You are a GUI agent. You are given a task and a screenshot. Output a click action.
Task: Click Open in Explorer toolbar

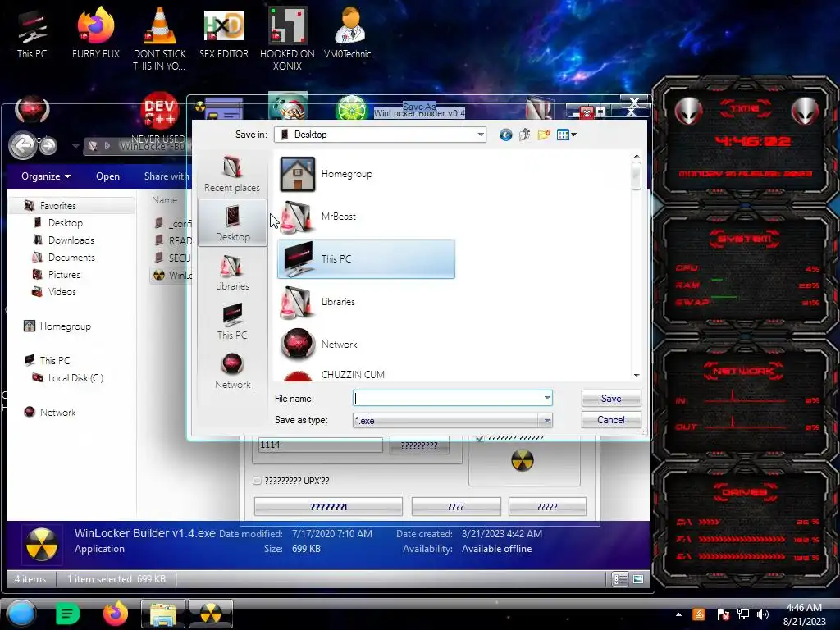(107, 176)
